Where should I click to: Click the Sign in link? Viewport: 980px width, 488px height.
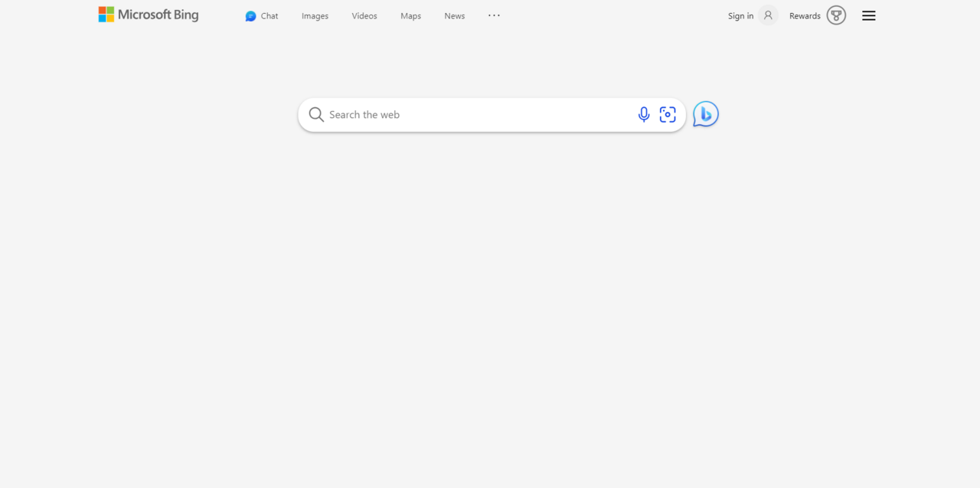coord(740,16)
